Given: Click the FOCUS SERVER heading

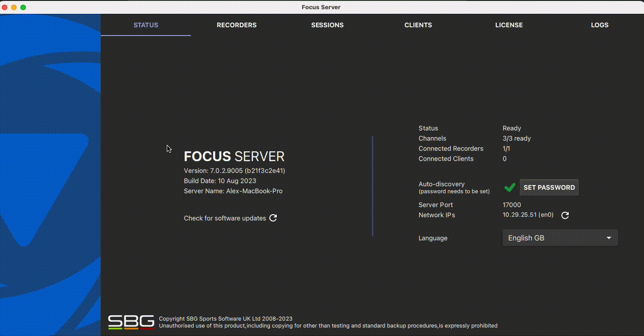Looking at the screenshot, I should [234, 156].
